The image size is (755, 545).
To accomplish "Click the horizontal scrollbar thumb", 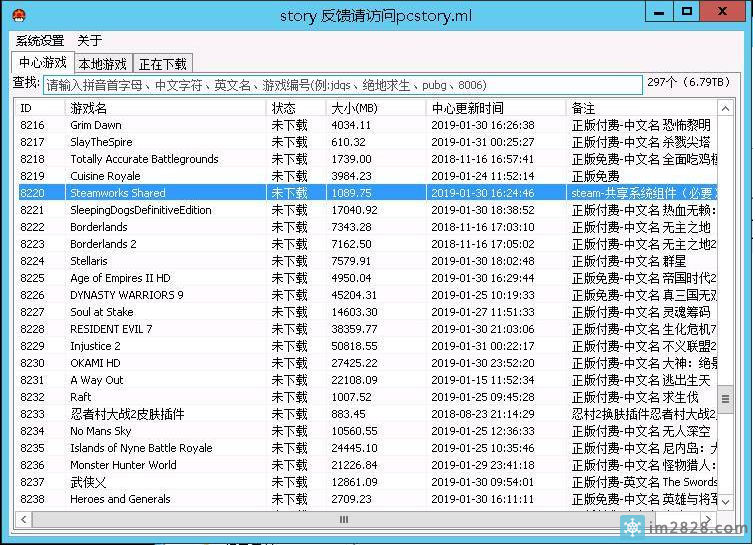I will point(343,519).
